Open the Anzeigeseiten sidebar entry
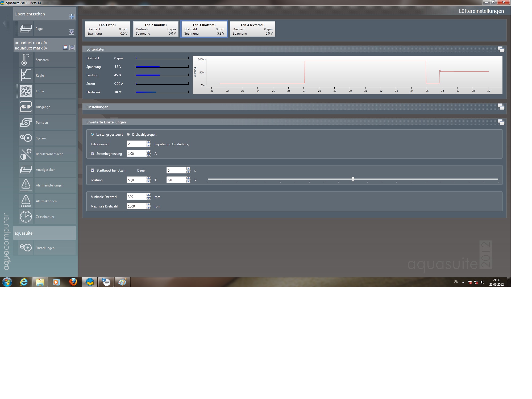532x399 pixels. 45,169
